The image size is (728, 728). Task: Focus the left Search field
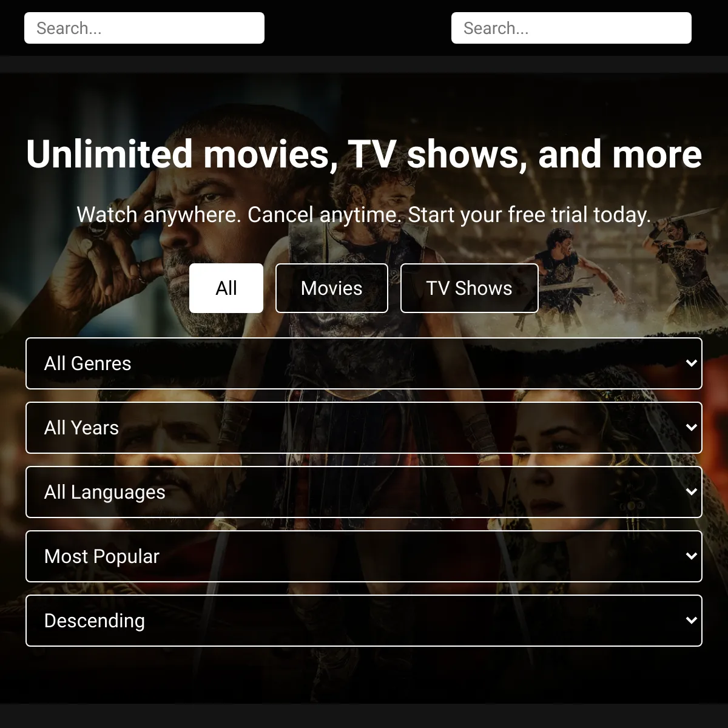click(x=144, y=28)
